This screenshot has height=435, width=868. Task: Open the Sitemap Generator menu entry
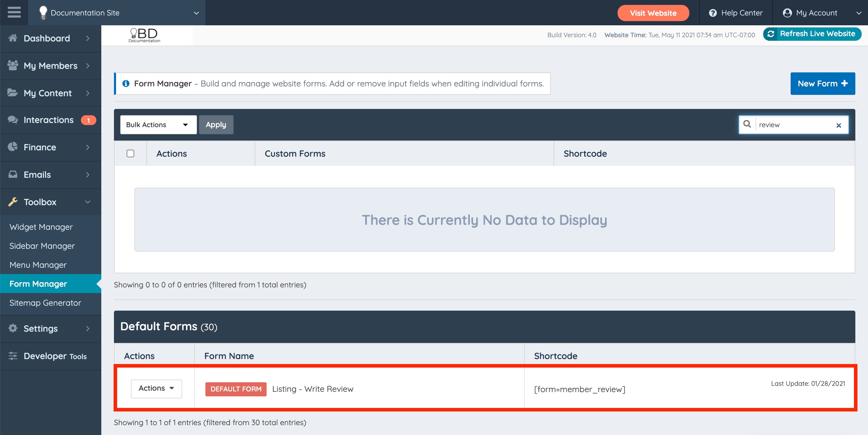[x=45, y=303]
